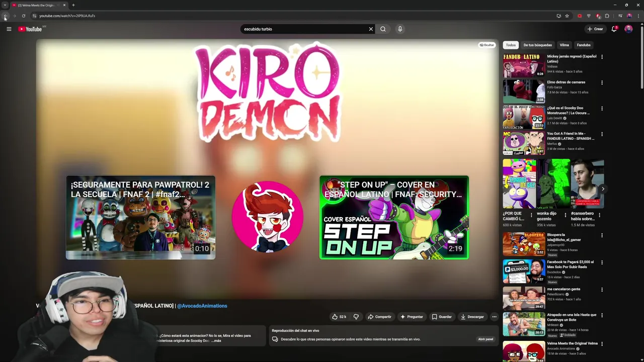Screen dimensions: 644x362
Task: Switch to the Velma Meets the Original browser tab
Action: 38,5
